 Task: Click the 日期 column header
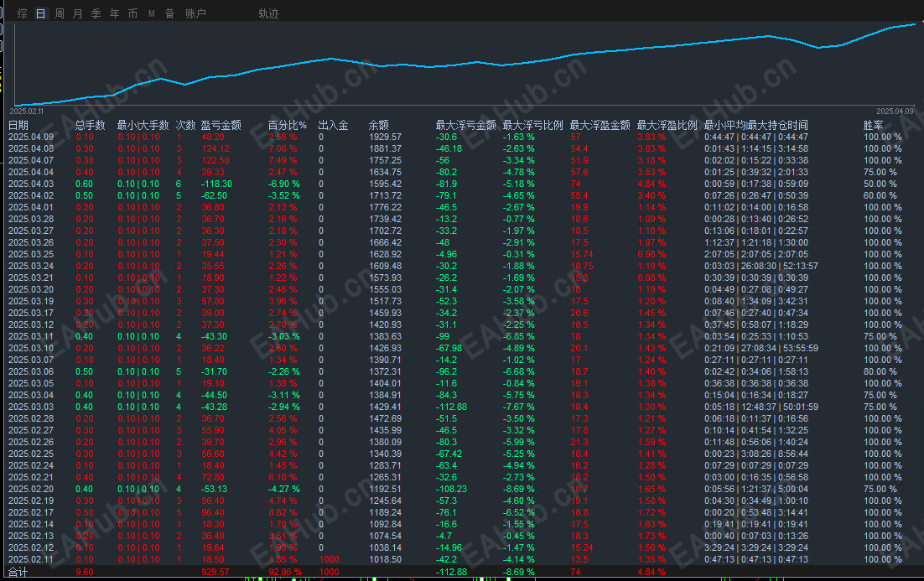(18, 125)
